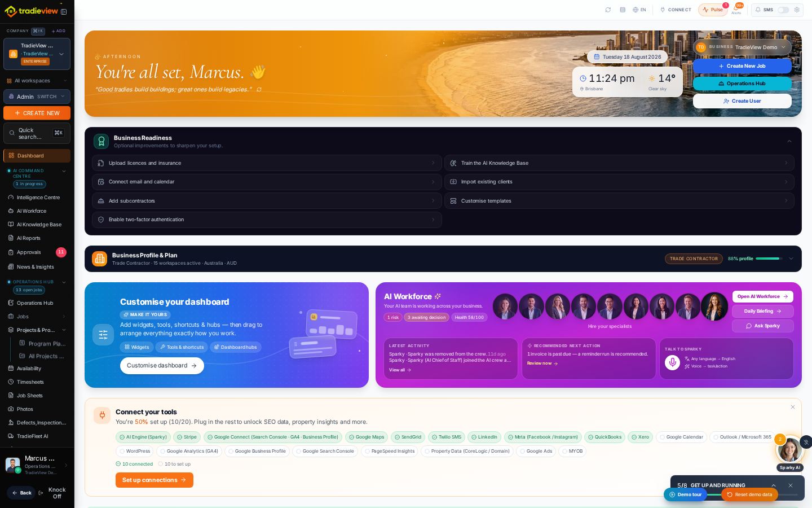Click the teal Operations Hub button
Image resolution: width=812 pixels, height=508 pixels.
[x=742, y=84]
